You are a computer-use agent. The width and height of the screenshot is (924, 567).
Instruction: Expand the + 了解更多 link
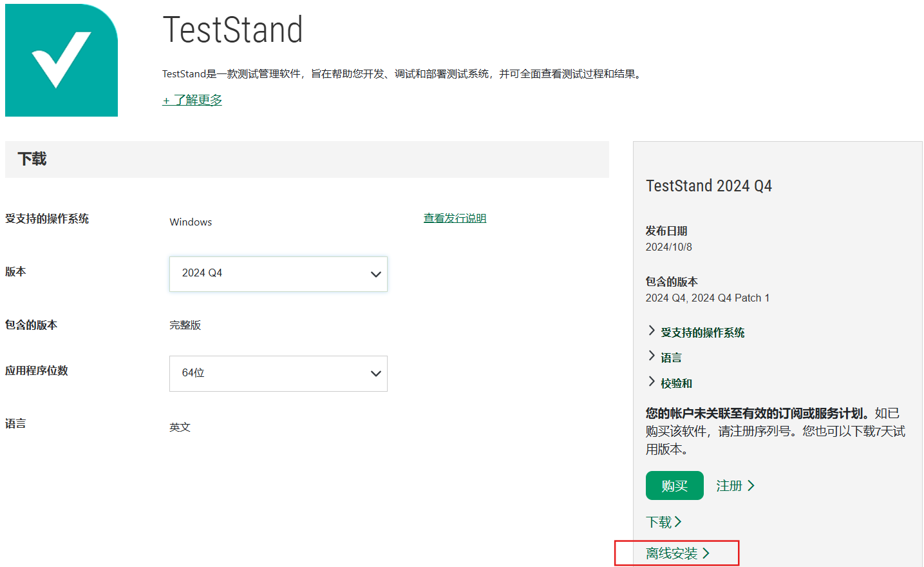pyautogui.click(x=191, y=101)
